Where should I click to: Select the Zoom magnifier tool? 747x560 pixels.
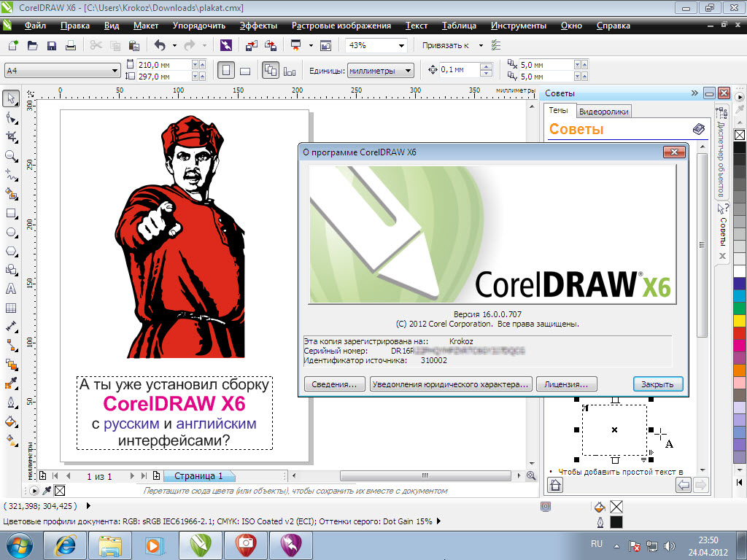pos(11,155)
